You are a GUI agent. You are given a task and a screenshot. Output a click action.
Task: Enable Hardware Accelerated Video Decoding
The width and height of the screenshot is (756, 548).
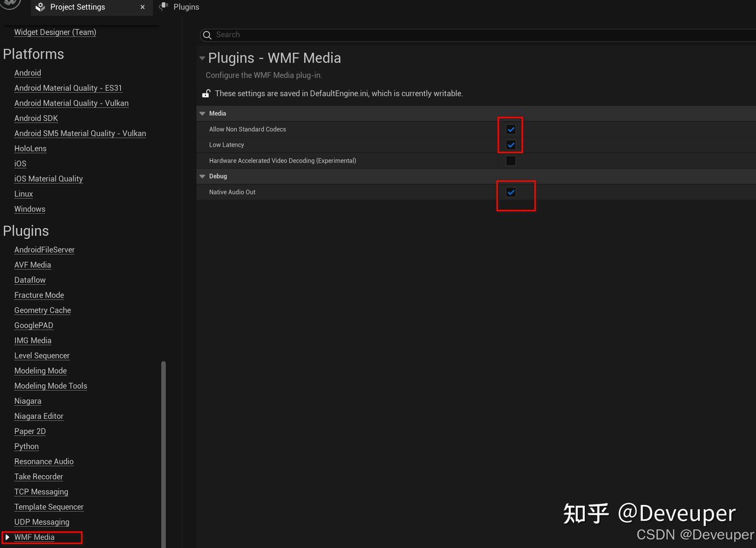(x=510, y=160)
